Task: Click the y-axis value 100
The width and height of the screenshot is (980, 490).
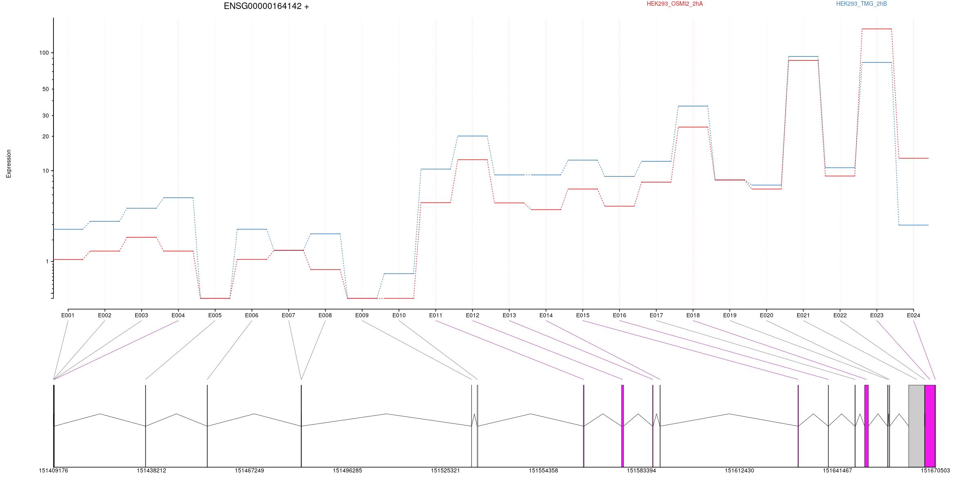Action: (44, 53)
